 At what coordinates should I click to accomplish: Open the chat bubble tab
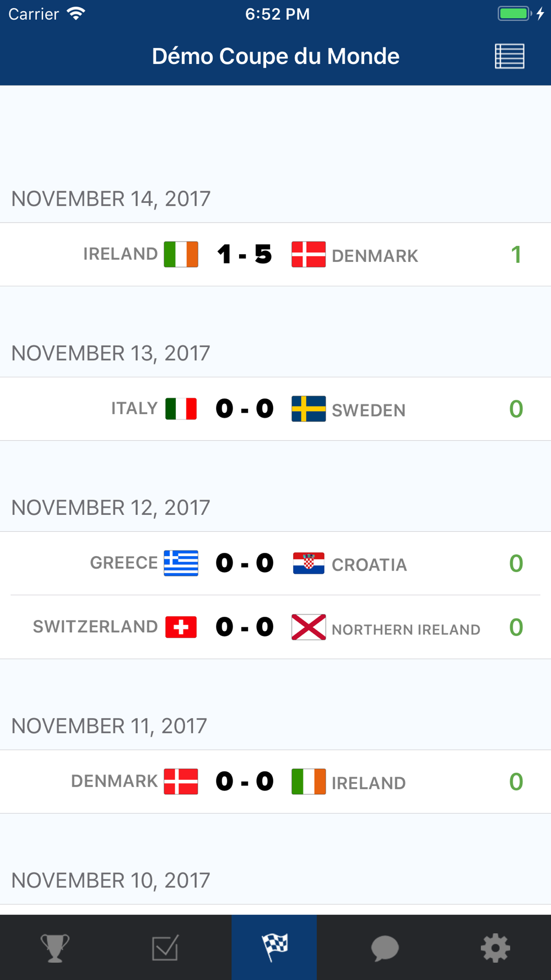385,947
